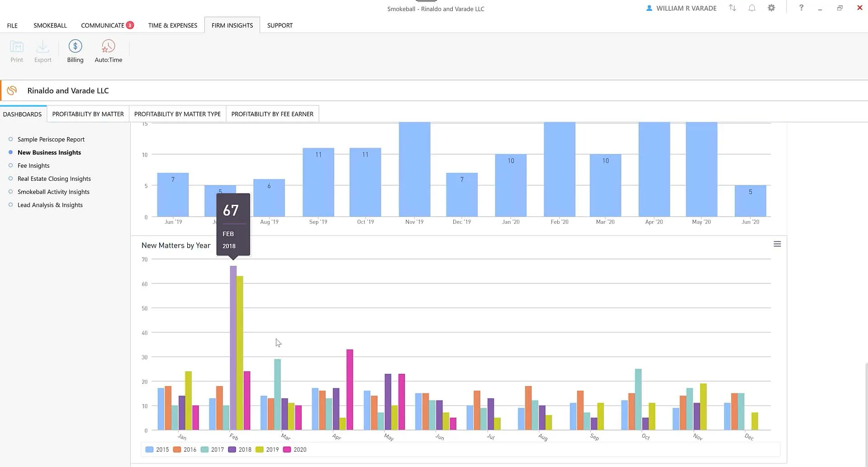Click the New Matters by Year title
Viewport: 868px width, 467px height.
(x=176, y=245)
